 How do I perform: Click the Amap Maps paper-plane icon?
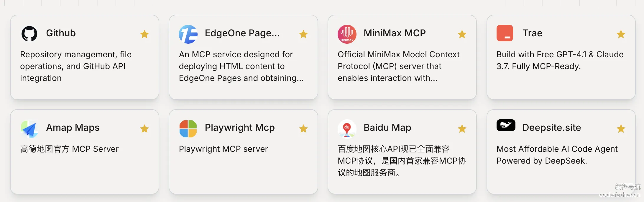click(29, 129)
